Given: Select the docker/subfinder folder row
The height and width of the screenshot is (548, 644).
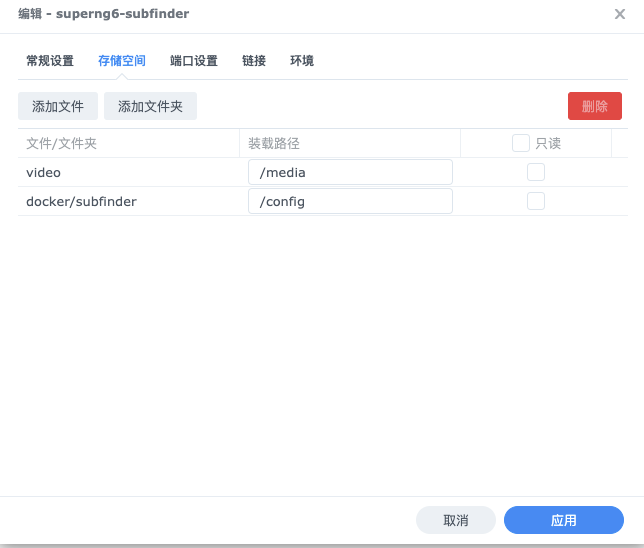Looking at the screenshot, I should pyautogui.click(x=323, y=201).
